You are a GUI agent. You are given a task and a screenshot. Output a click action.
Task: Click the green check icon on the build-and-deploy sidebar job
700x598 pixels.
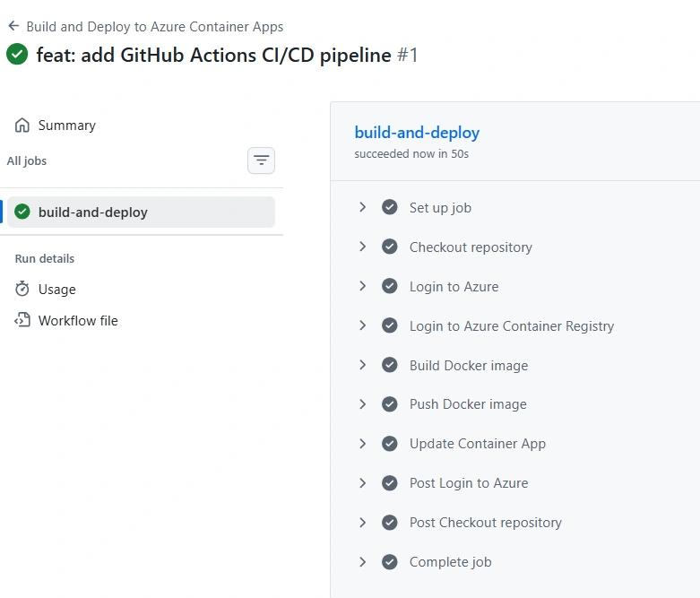22,212
